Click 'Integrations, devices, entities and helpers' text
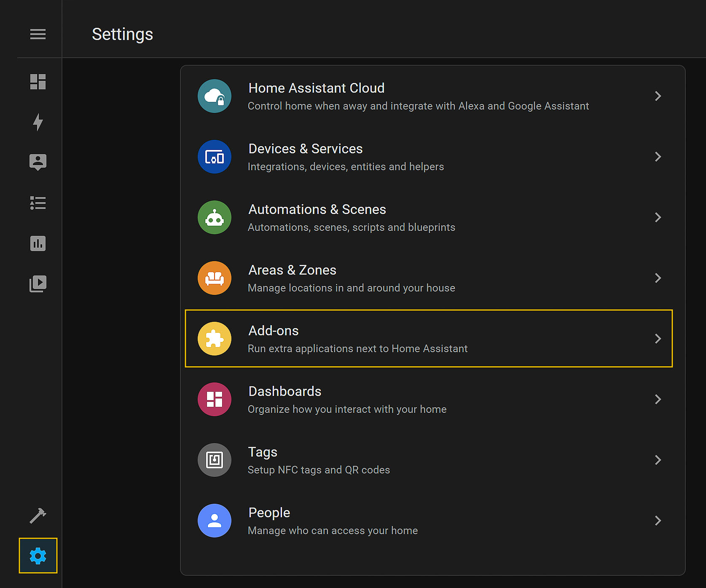 tap(346, 167)
